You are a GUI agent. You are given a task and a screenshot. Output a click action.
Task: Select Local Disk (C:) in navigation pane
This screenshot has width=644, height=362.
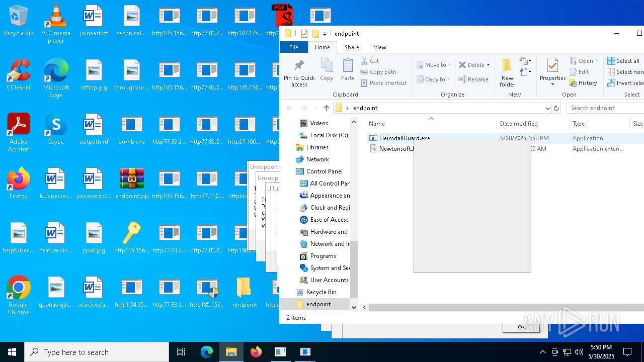(329, 135)
